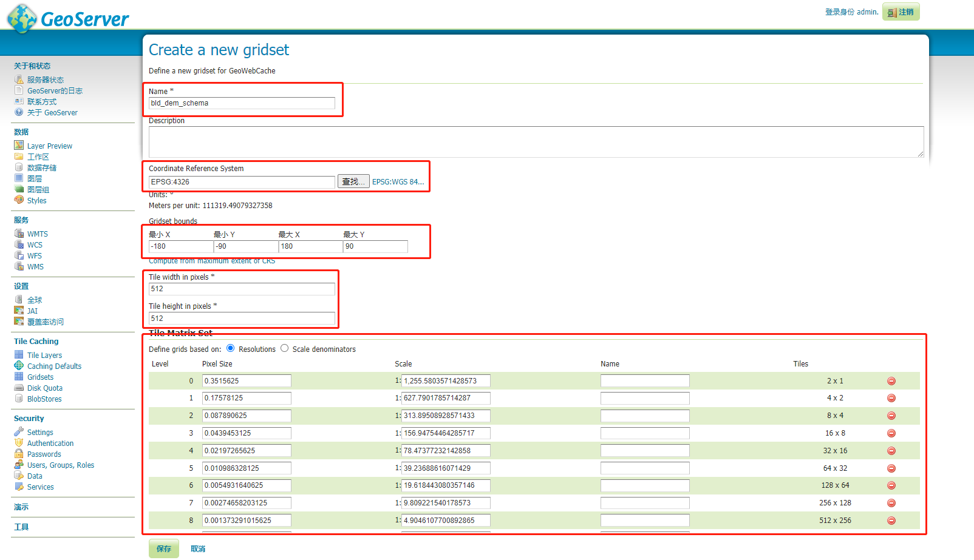Click the Caching Defaults globe icon
Image resolution: width=974 pixels, height=560 pixels.
[19, 366]
